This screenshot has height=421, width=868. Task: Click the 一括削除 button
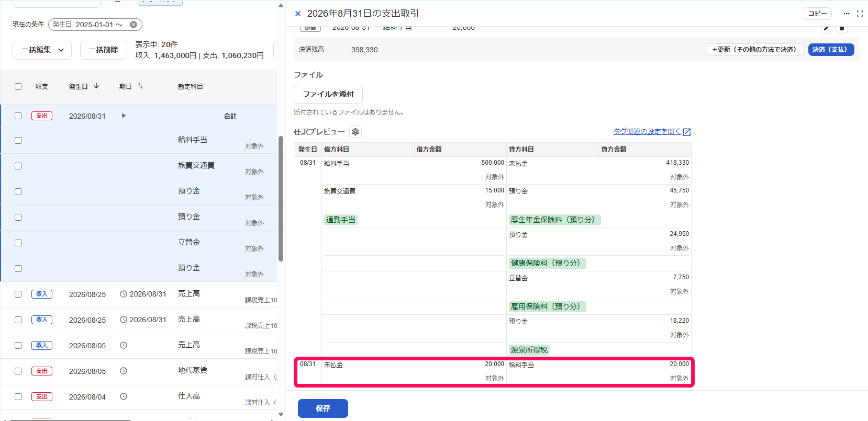click(104, 50)
